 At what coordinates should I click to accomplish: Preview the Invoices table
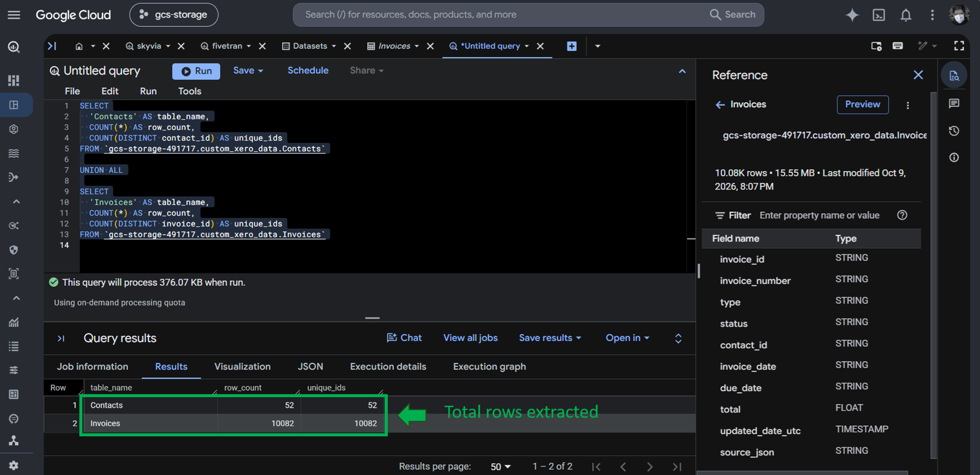pyautogui.click(x=862, y=104)
